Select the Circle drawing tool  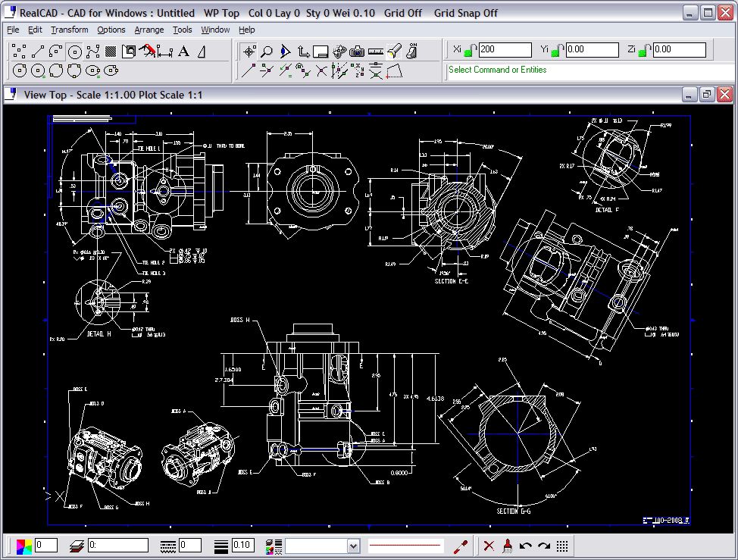[74, 52]
